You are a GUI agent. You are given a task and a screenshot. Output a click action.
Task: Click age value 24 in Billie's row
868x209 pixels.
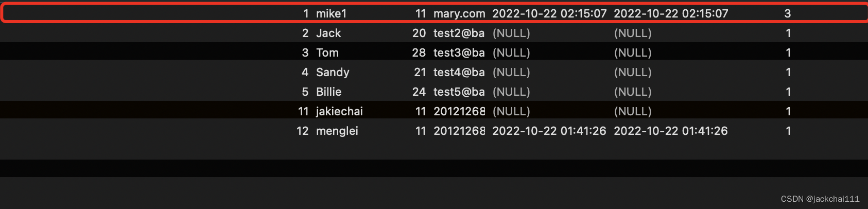pos(419,92)
